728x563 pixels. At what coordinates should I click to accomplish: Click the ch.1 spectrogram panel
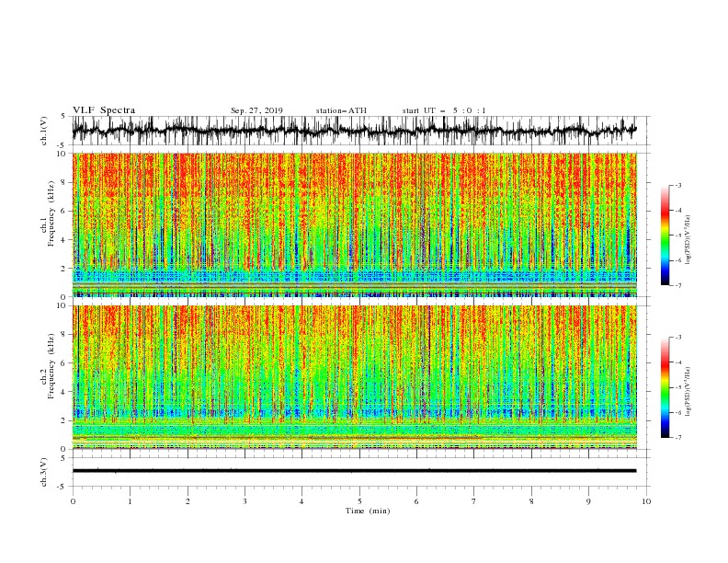pyautogui.click(x=355, y=224)
